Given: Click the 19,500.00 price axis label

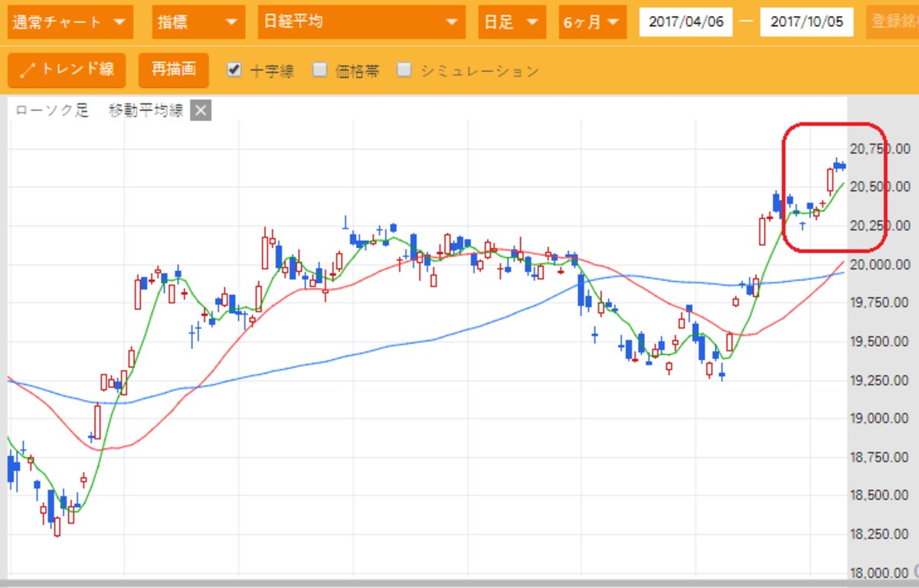Looking at the screenshot, I should click(880, 341).
